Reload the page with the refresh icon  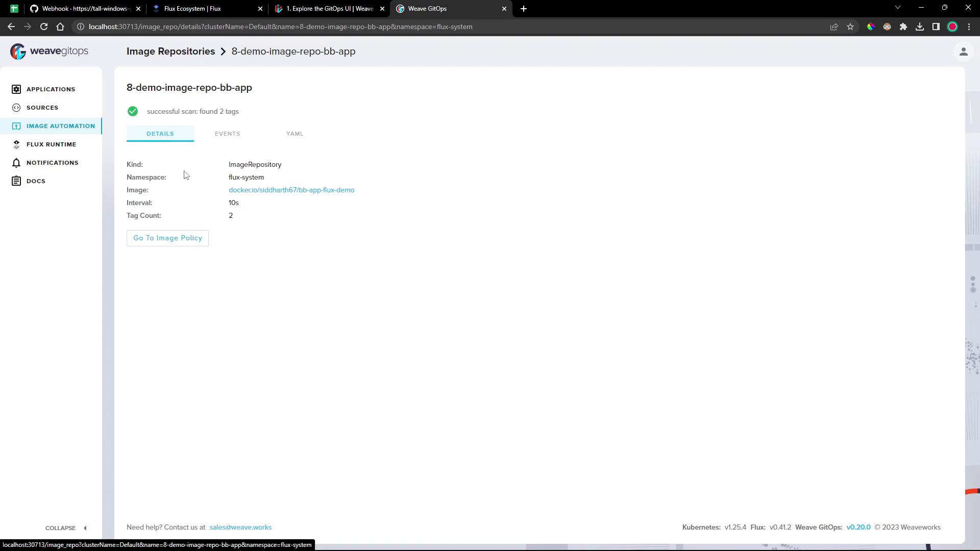tap(44, 27)
